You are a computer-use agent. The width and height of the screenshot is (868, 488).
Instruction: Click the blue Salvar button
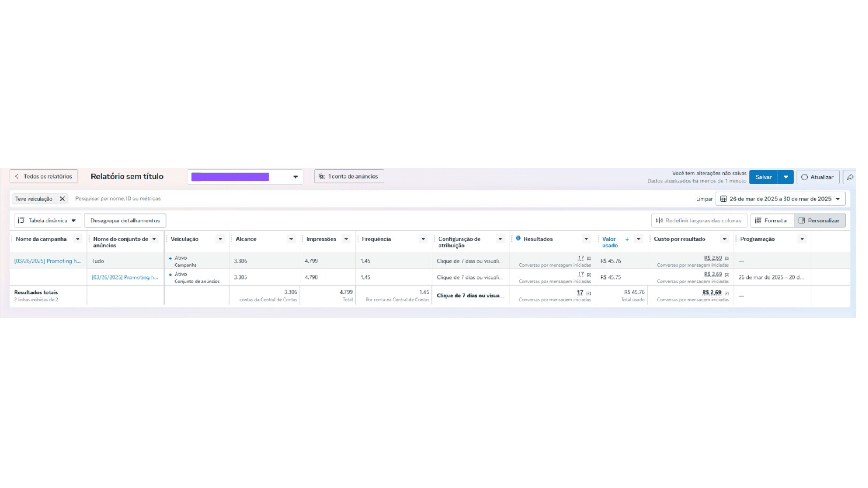click(x=763, y=177)
